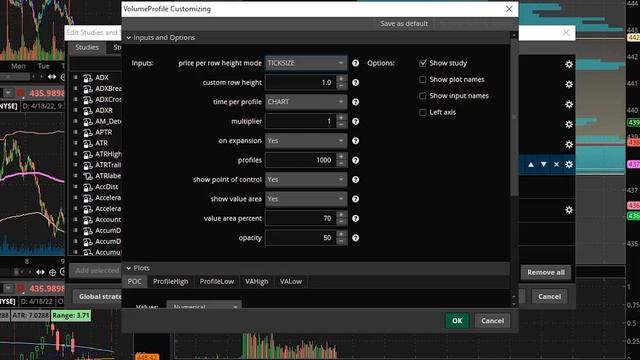Click study icon next to AccDist
Screen dimensions: 640x360
pyautogui.click(x=88, y=187)
